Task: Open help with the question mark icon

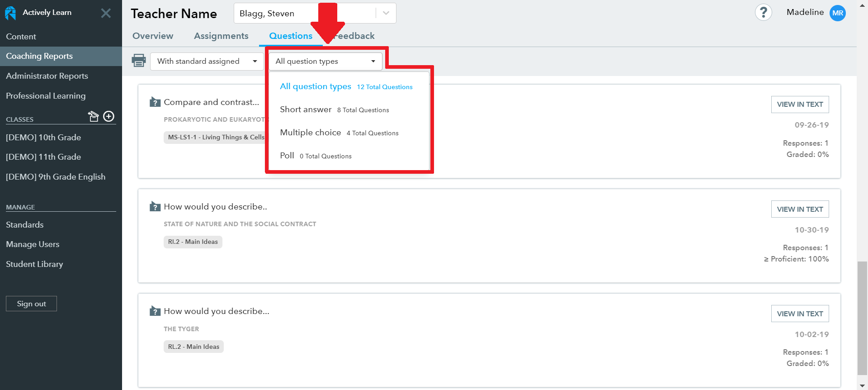Action: point(764,13)
